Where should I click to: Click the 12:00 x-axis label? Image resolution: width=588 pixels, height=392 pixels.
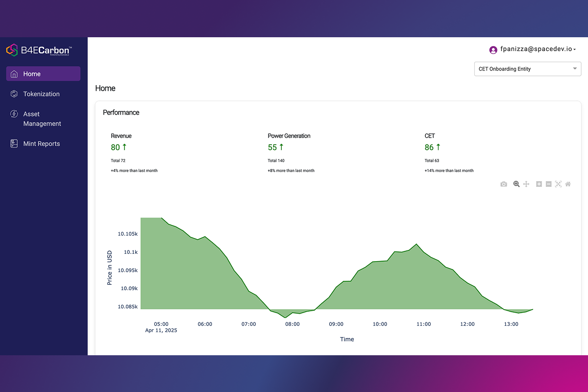[467, 324]
